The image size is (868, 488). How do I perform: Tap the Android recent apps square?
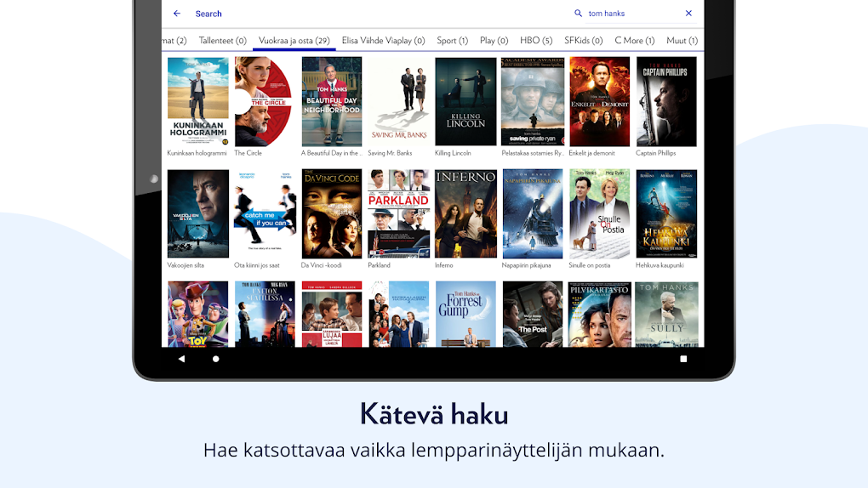coord(683,359)
